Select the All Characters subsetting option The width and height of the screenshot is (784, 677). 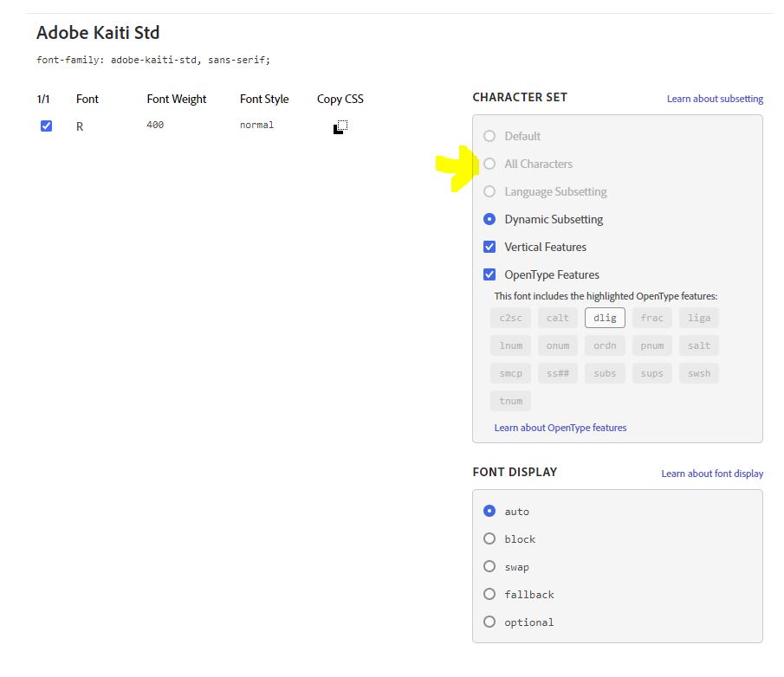pos(489,164)
